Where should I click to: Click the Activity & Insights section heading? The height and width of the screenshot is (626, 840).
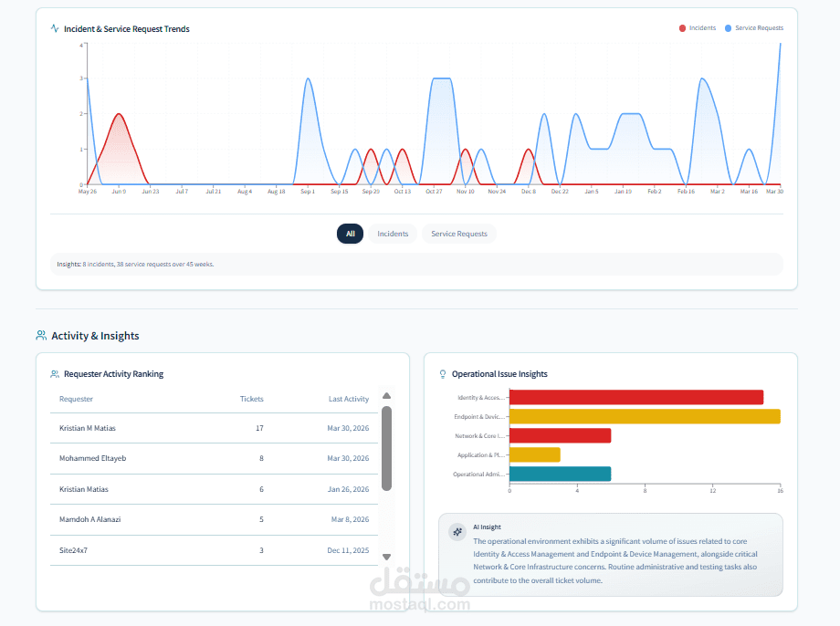pyautogui.click(x=95, y=336)
